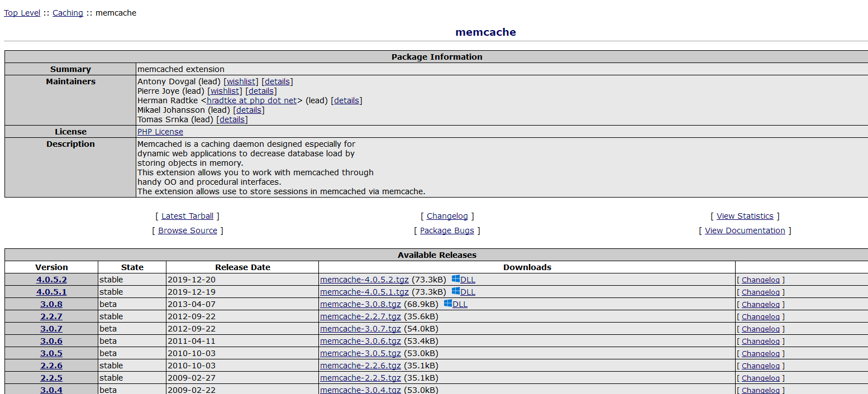Open version 4.0.5.1 release link
The image size is (868, 394).
(x=51, y=292)
